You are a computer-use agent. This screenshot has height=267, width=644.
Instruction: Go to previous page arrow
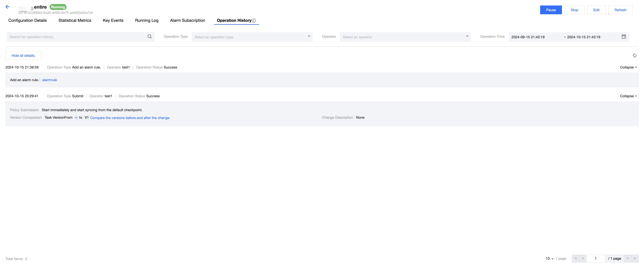583,259
